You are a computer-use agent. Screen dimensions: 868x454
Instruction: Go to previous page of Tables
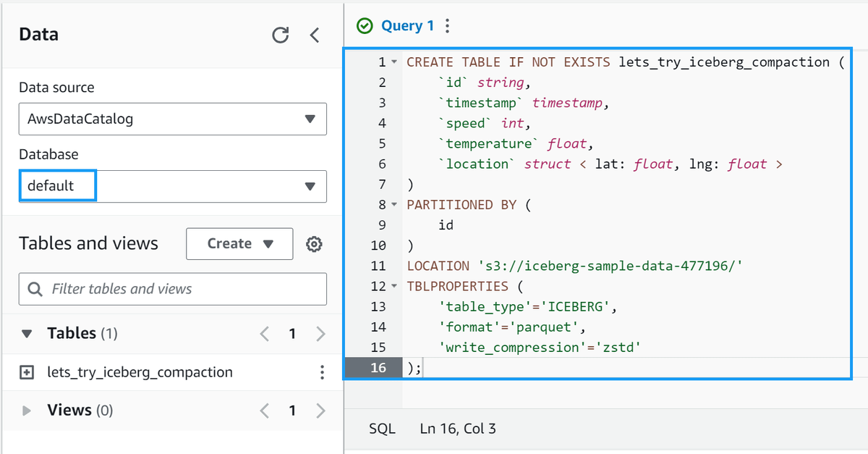(x=265, y=334)
